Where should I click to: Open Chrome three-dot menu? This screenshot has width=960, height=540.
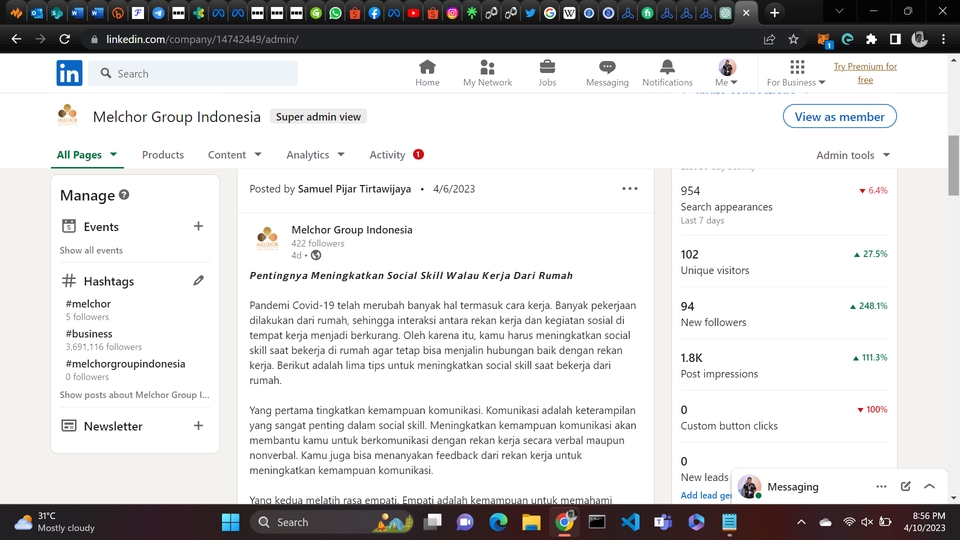coord(943,39)
